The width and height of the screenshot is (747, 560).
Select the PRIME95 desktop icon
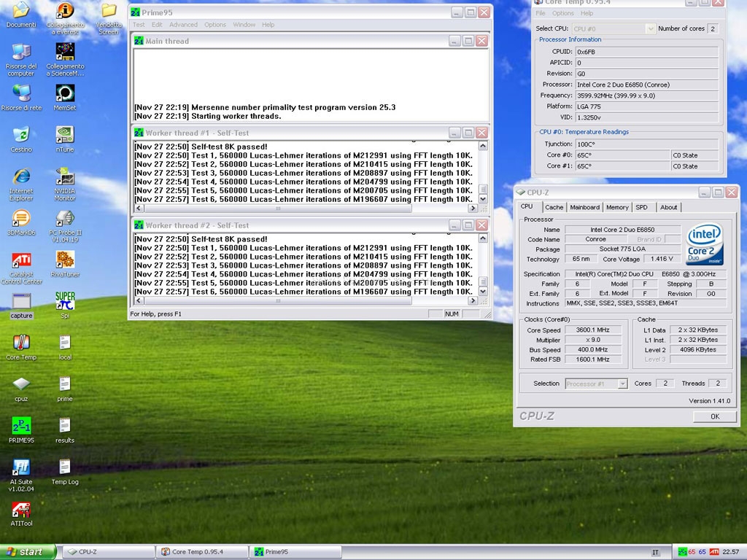[21, 430]
